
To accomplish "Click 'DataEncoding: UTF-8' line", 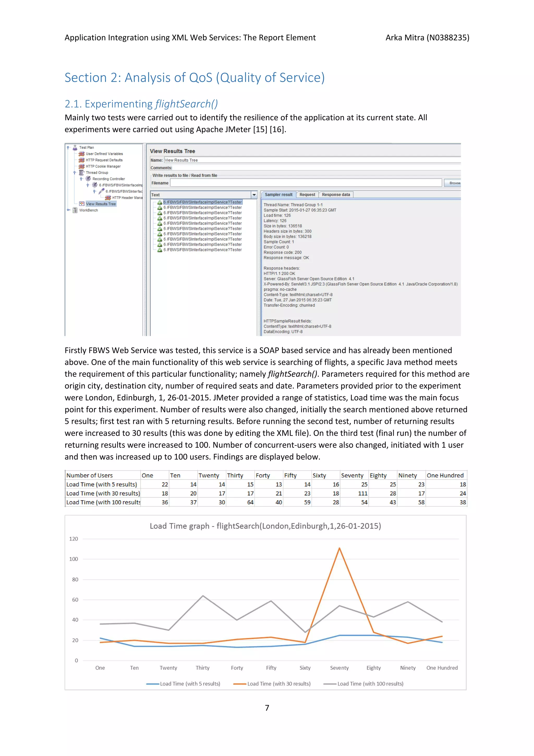I will pos(283,332).
